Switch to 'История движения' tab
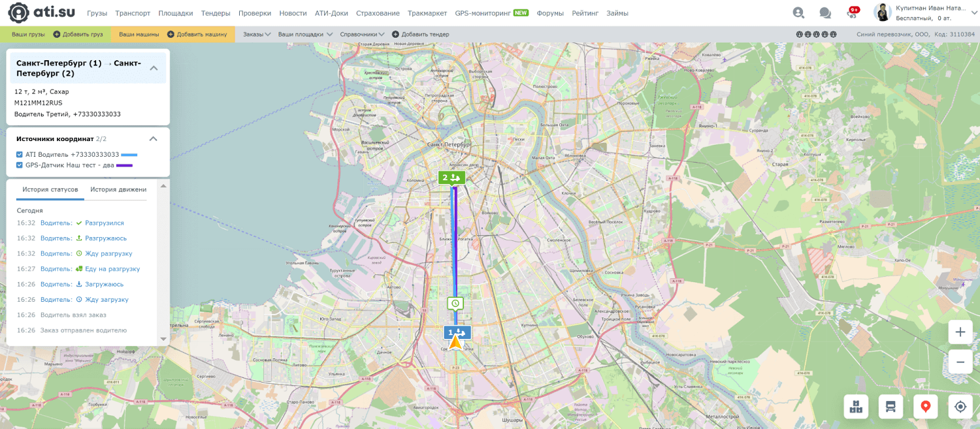 (x=118, y=189)
